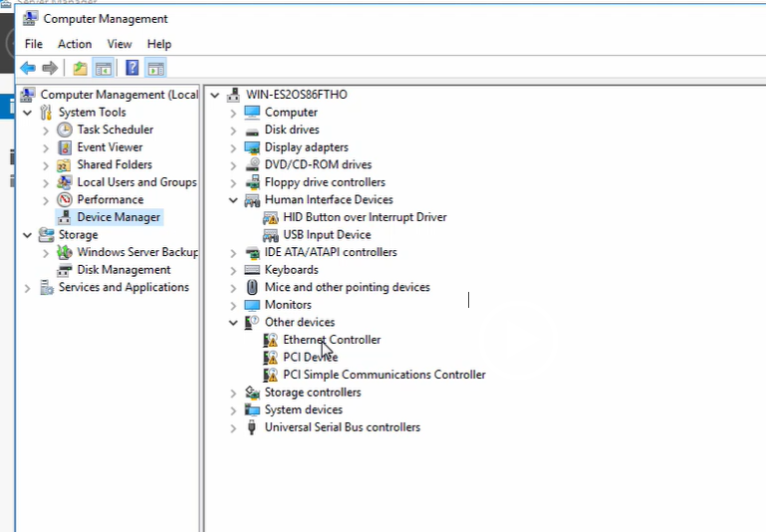Screen dimensions: 766x532
Task: Click the Mice and other pointing devices icon
Action: [x=252, y=287]
